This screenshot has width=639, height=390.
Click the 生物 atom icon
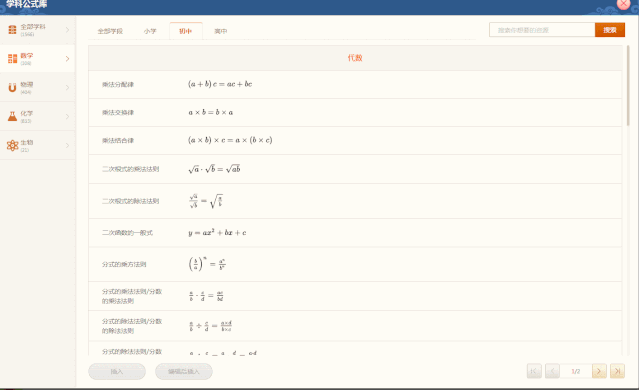pos(12,145)
